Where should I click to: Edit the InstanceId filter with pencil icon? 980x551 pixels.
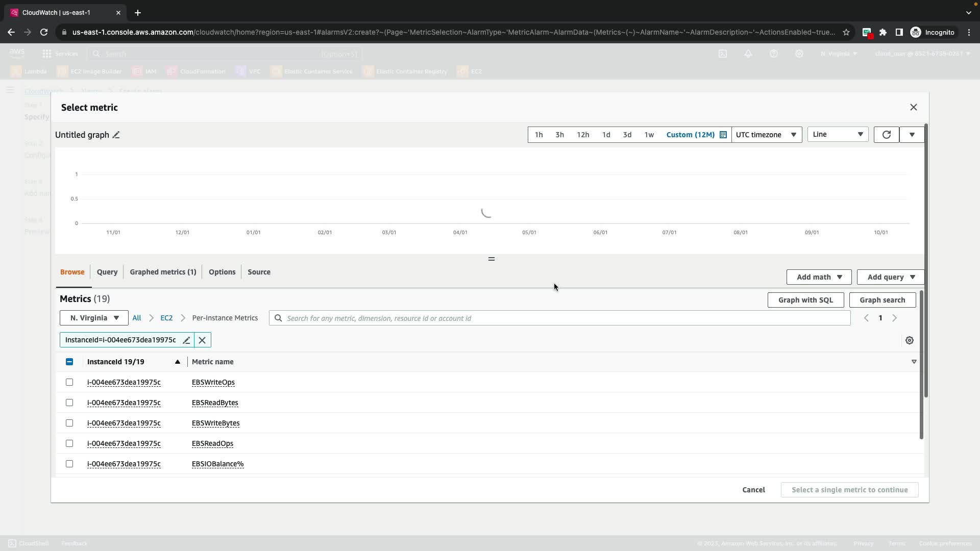186,340
